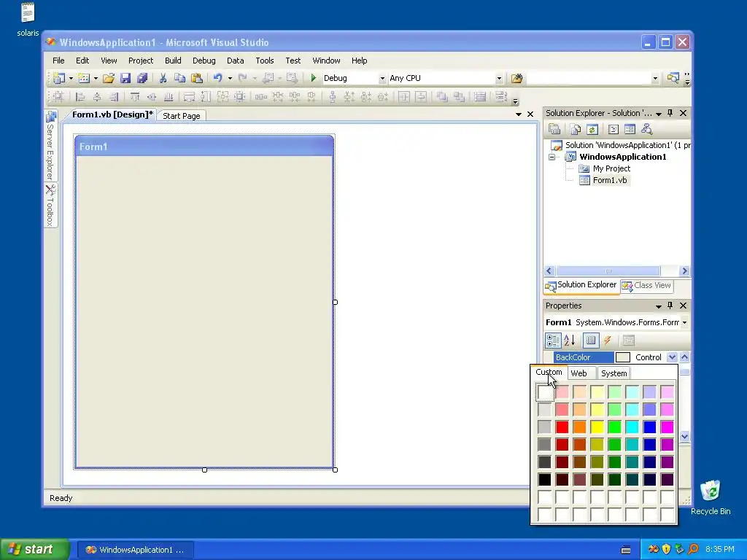Close the BackColor dropdown arrow

coord(672,357)
